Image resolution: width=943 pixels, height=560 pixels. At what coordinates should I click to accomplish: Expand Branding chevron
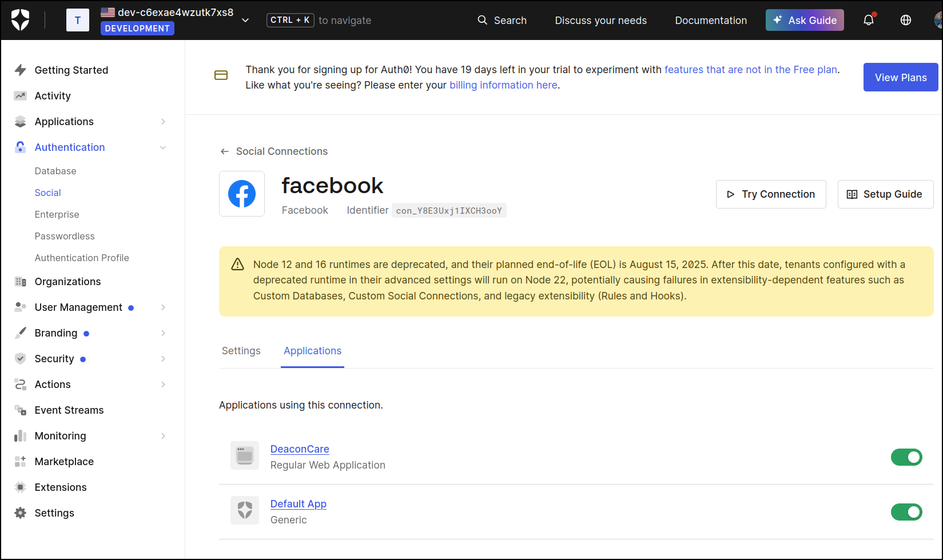tap(163, 333)
